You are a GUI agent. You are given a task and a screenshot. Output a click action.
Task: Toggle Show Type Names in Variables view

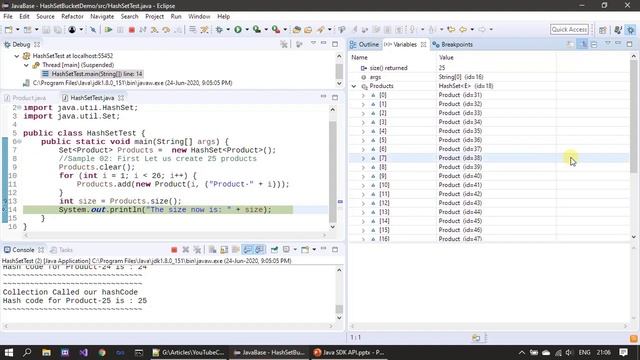tap(570, 44)
